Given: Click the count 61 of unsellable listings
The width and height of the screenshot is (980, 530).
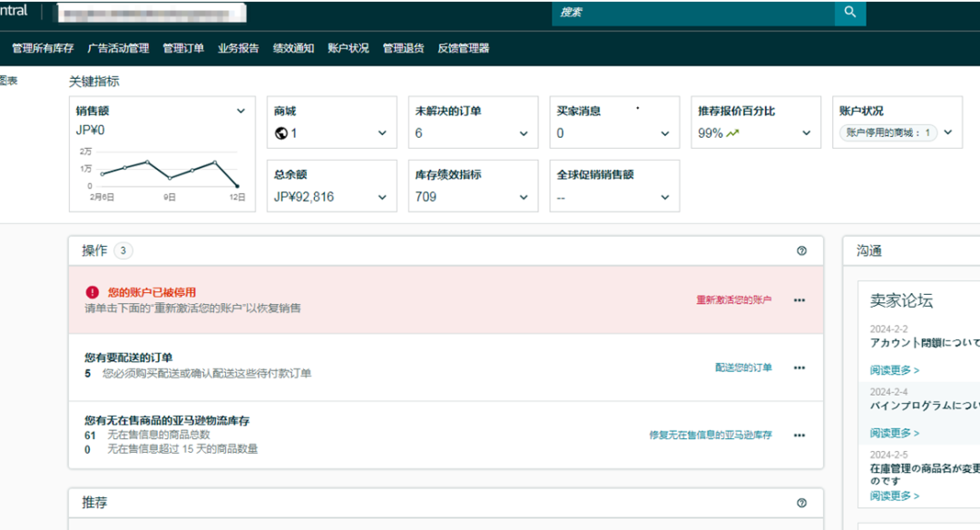Looking at the screenshot, I should coord(90,435).
